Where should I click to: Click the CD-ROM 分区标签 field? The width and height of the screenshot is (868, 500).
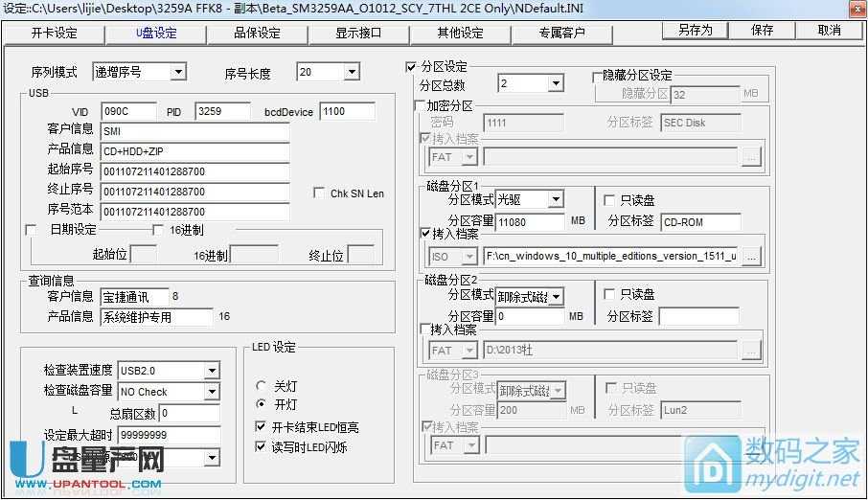click(x=700, y=222)
